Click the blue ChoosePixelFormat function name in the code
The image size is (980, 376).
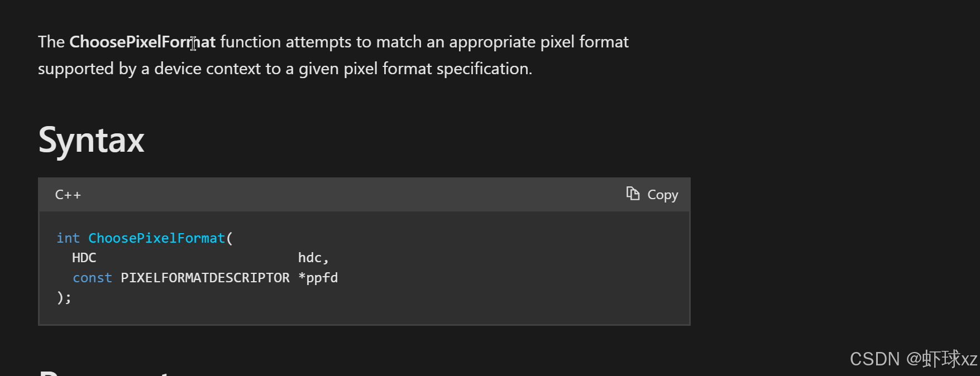coord(156,238)
